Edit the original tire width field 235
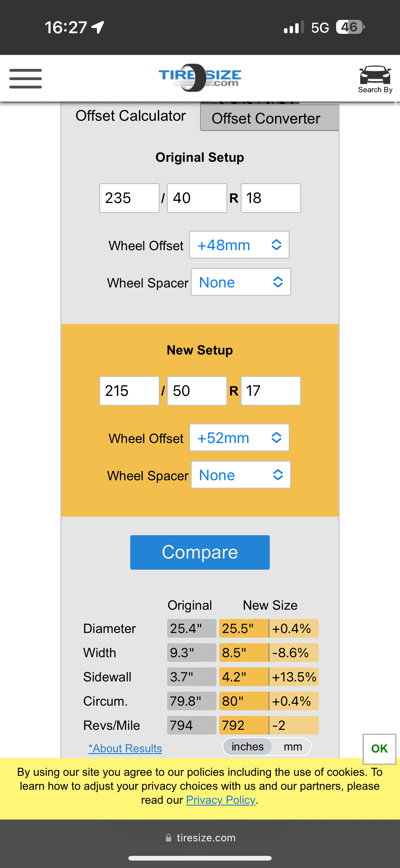This screenshot has height=868, width=400. [x=129, y=198]
